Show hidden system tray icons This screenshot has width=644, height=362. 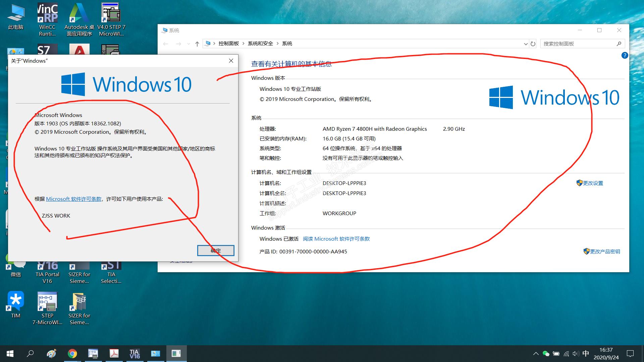[x=536, y=354]
